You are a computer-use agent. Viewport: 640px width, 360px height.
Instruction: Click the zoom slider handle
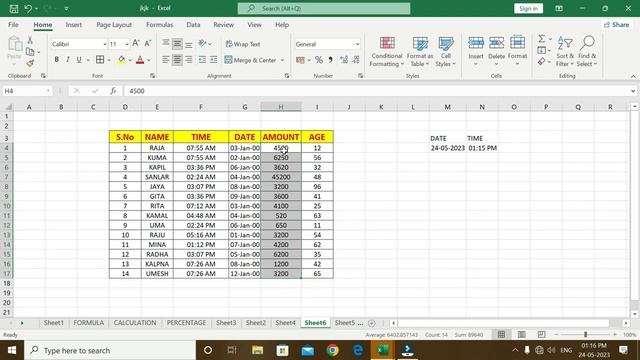585,334
